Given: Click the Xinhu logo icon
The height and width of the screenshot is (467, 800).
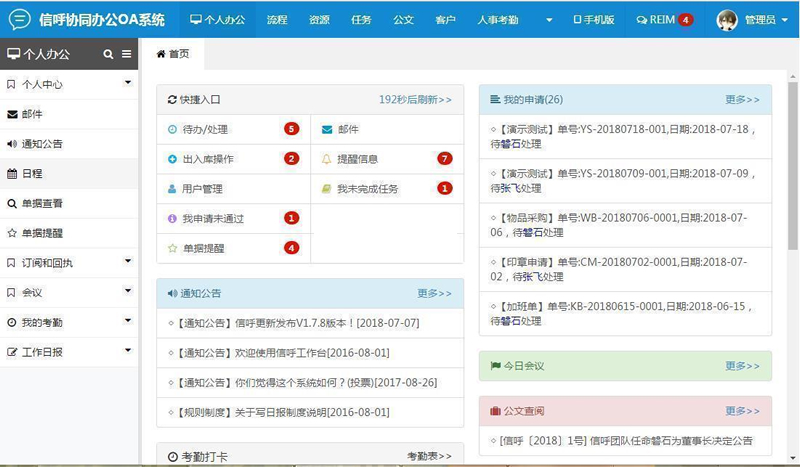Looking at the screenshot, I should coord(19,19).
